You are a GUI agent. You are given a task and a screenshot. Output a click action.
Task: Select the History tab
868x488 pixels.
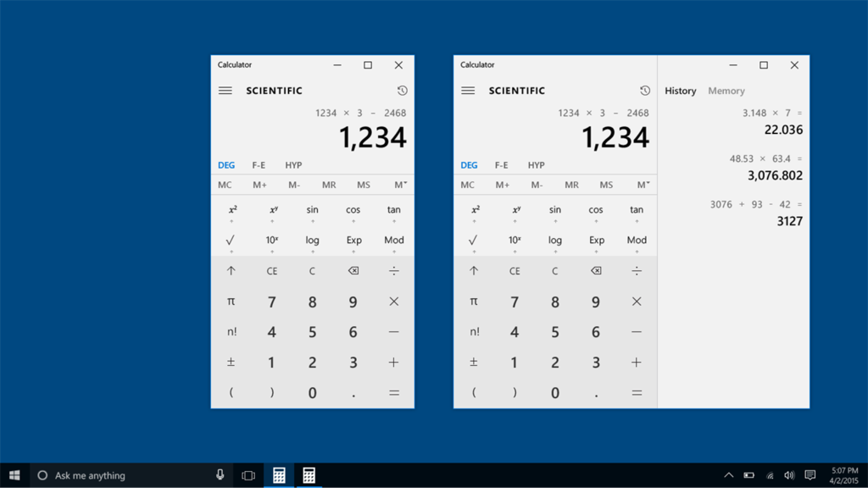pos(680,91)
